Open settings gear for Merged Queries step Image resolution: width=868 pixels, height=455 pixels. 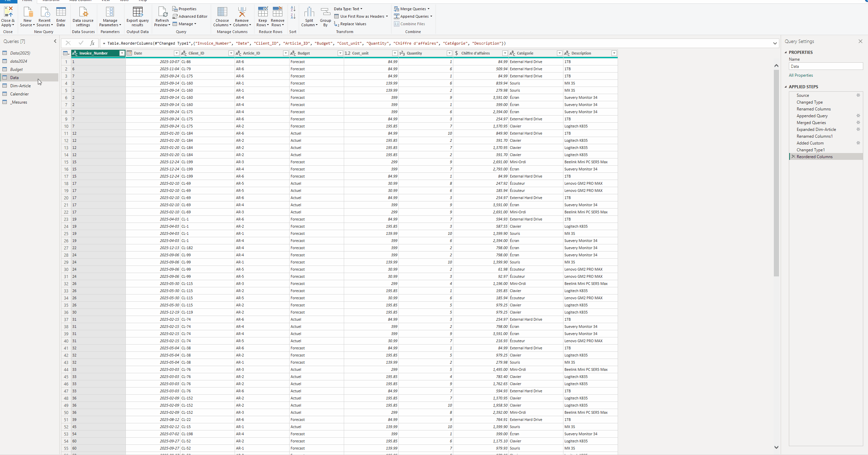coord(858,123)
